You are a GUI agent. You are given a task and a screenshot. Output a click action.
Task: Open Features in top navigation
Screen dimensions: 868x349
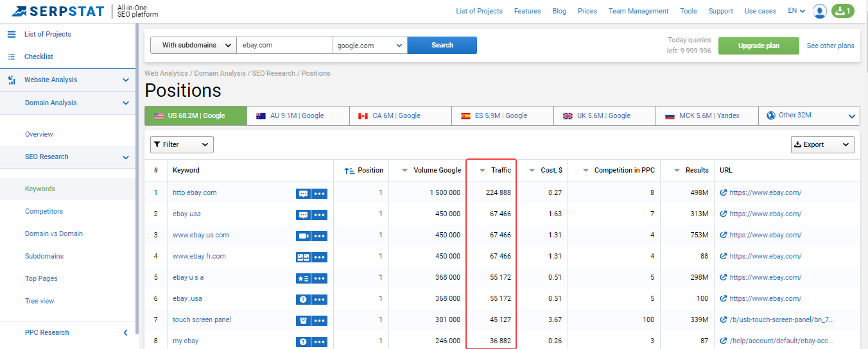click(528, 11)
